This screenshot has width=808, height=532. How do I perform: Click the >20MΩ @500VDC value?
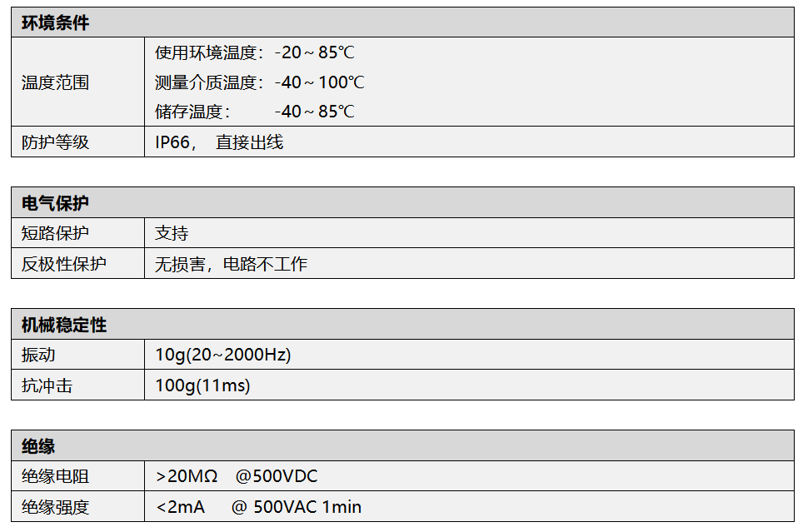click(x=237, y=476)
